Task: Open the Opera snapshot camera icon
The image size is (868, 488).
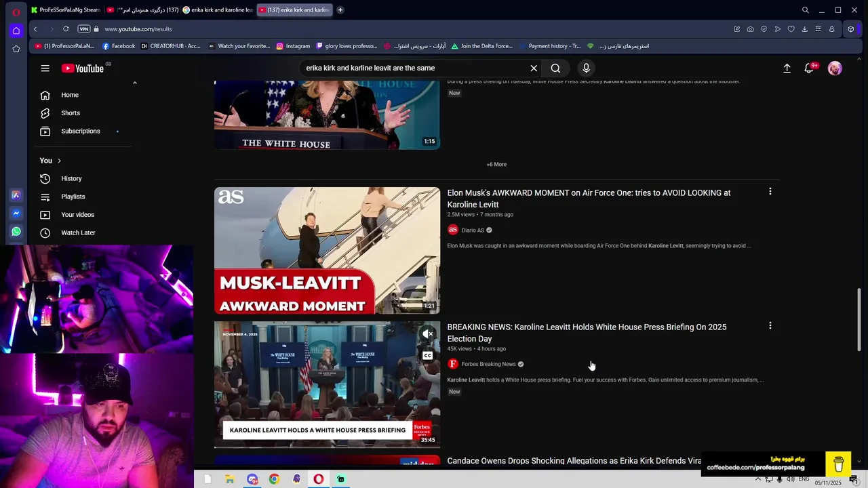Action: click(750, 29)
